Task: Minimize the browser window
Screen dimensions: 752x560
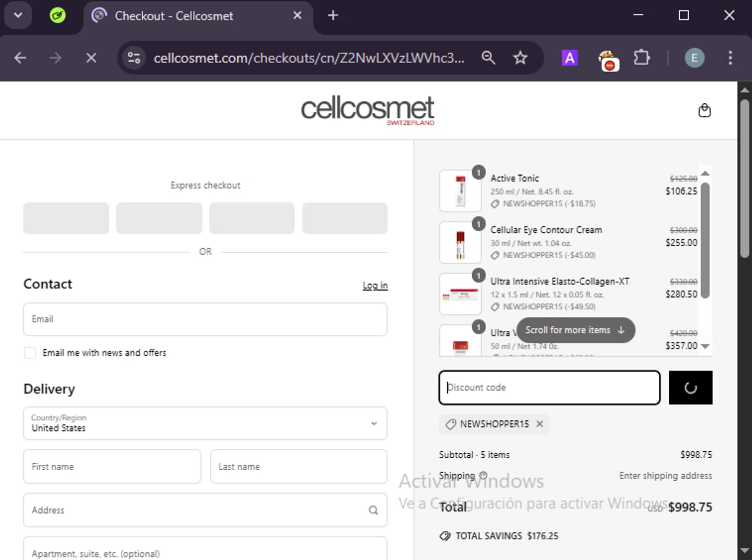Action: coord(638,15)
